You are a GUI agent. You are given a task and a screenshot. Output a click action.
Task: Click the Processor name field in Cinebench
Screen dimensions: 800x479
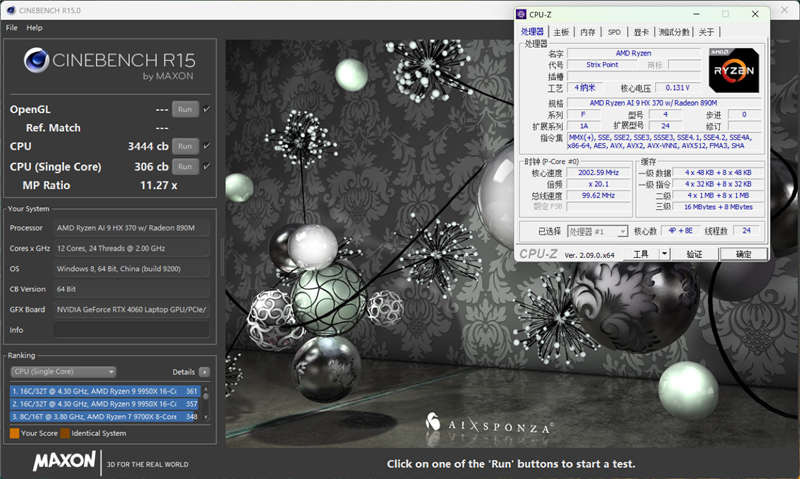(132, 228)
